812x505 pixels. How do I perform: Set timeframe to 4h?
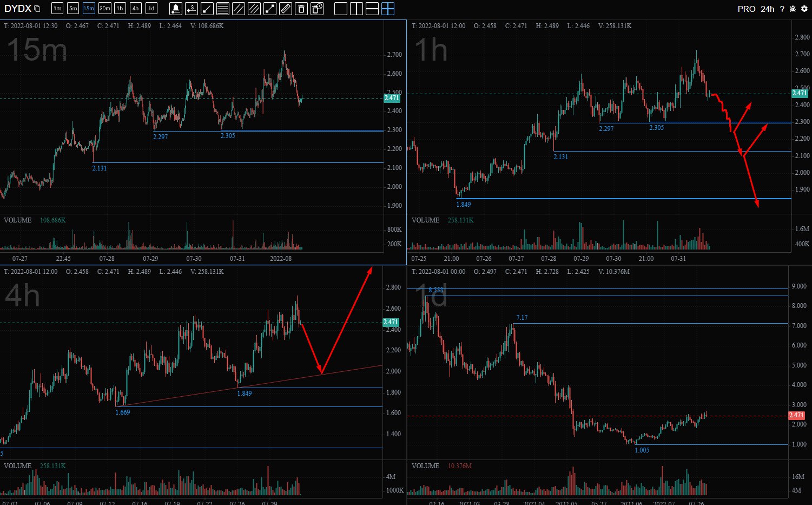point(136,8)
